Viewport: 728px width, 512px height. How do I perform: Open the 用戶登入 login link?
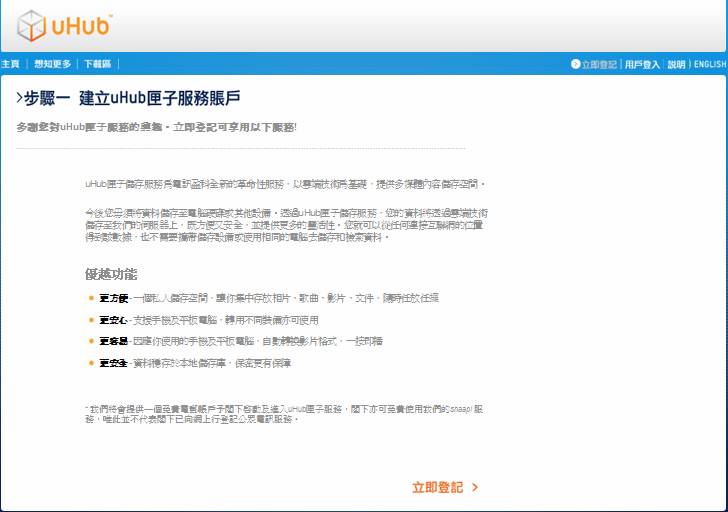click(642, 64)
